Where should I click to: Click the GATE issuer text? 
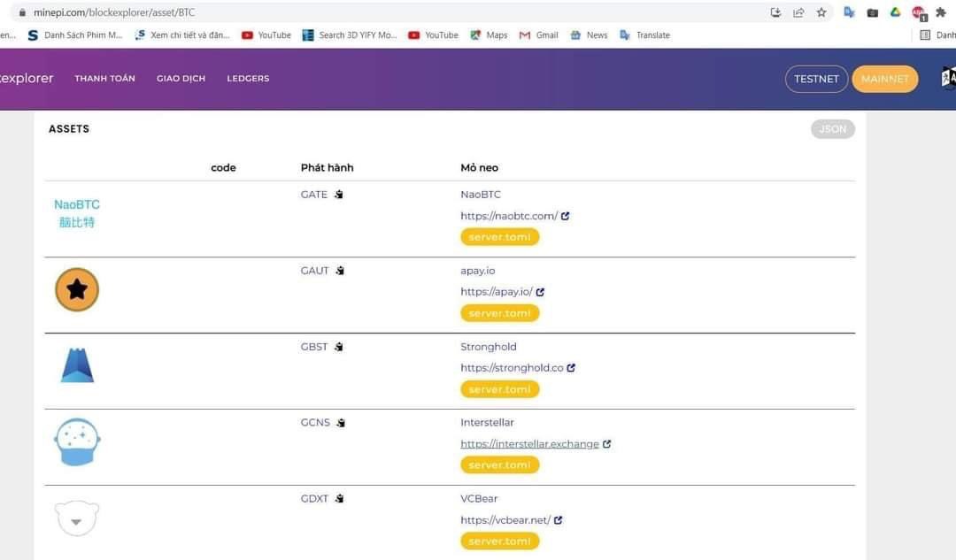pos(314,195)
